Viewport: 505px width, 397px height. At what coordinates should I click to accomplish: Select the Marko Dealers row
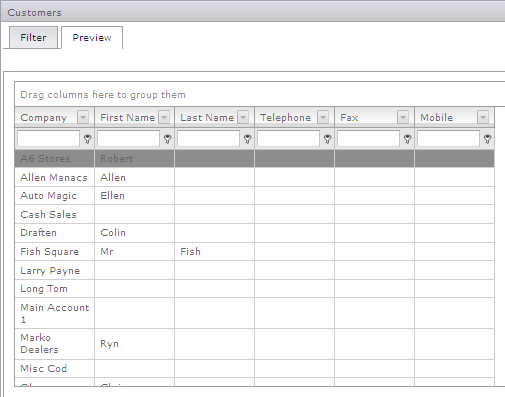(x=254, y=344)
